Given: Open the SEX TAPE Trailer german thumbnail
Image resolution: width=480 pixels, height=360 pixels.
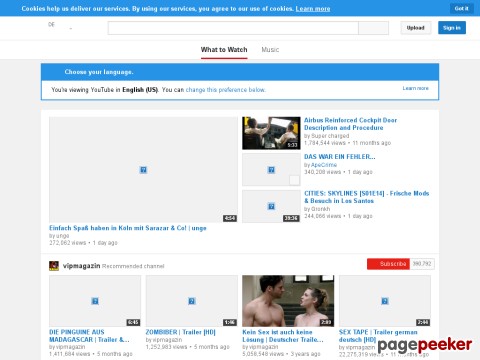Looking at the screenshot, I should [x=385, y=301].
